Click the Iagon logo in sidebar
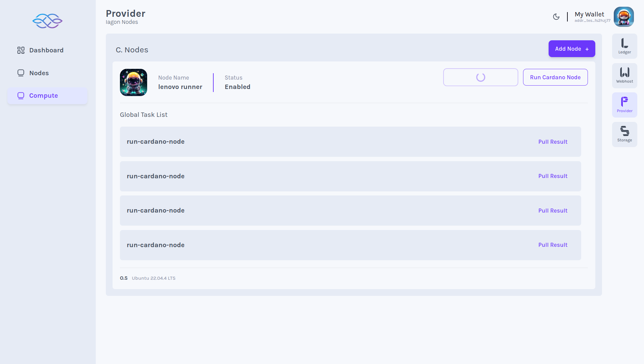The height and width of the screenshot is (364, 644). point(47,21)
